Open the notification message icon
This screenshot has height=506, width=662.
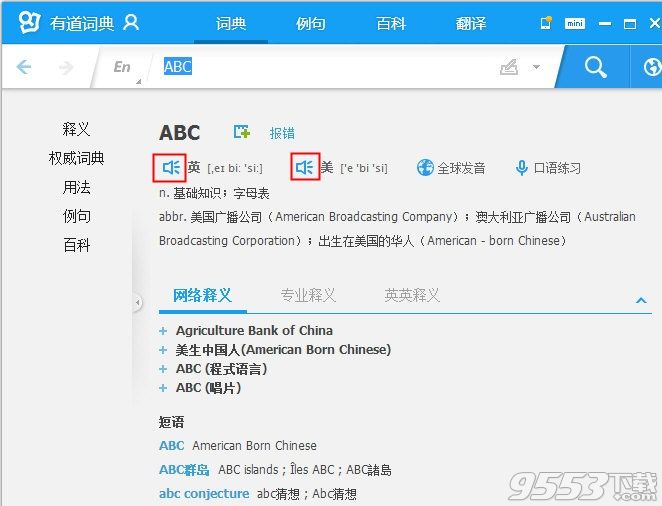click(546, 23)
